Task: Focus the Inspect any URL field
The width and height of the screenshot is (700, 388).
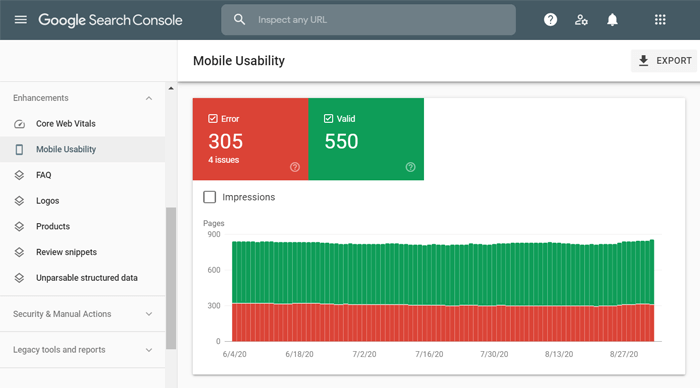Action: pos(368,20)
